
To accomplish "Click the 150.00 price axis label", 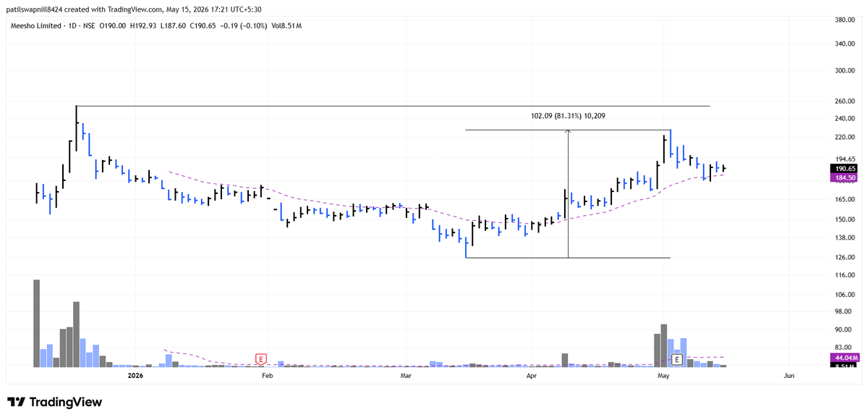I will [845, 219].
